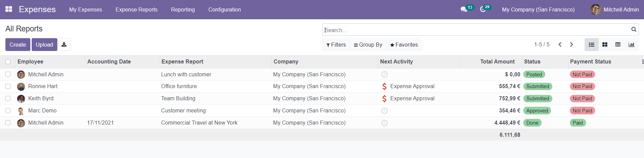
Task: Open Mitchell Admin user menu
Action: click(614, 9)
